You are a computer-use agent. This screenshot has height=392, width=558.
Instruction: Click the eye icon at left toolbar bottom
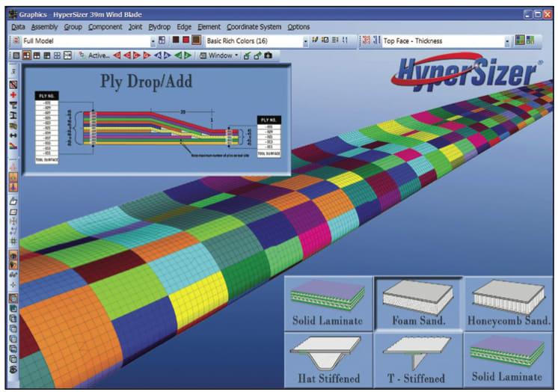13,370
